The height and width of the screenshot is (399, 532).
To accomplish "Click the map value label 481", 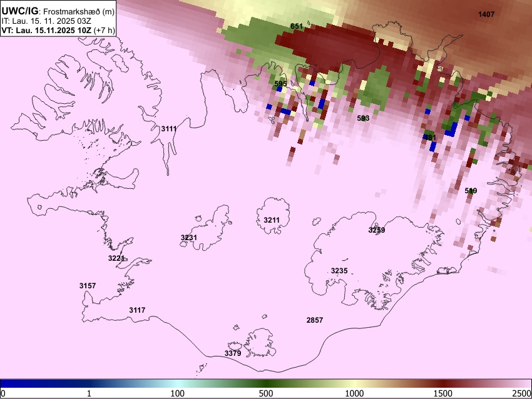I will [430, 138].
